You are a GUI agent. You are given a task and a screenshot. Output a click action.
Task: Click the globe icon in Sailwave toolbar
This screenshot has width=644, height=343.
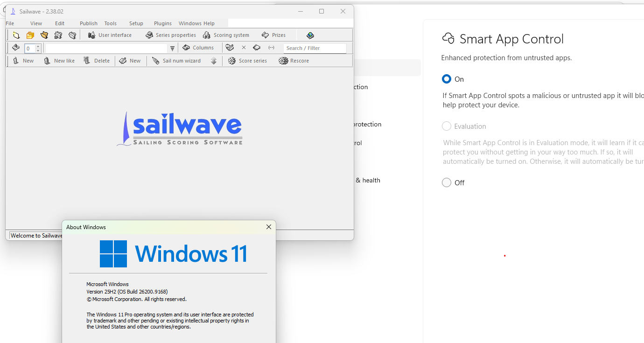[310, 35]
